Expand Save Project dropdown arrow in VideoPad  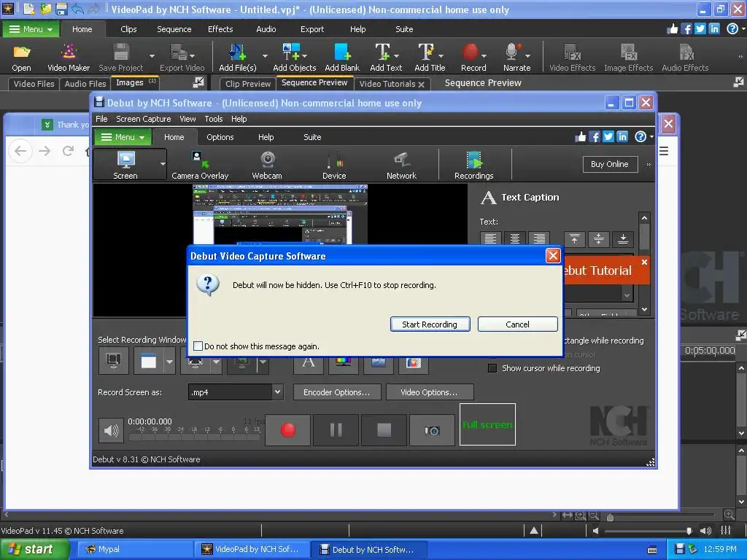pyautogui.click(x=152, y=56)
